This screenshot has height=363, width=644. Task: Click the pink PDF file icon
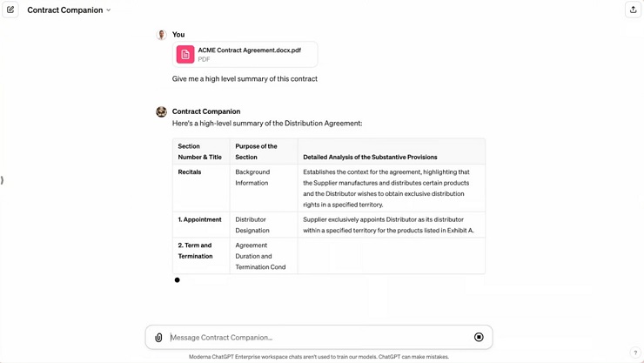pyautogui.click(x=185, y=54)
